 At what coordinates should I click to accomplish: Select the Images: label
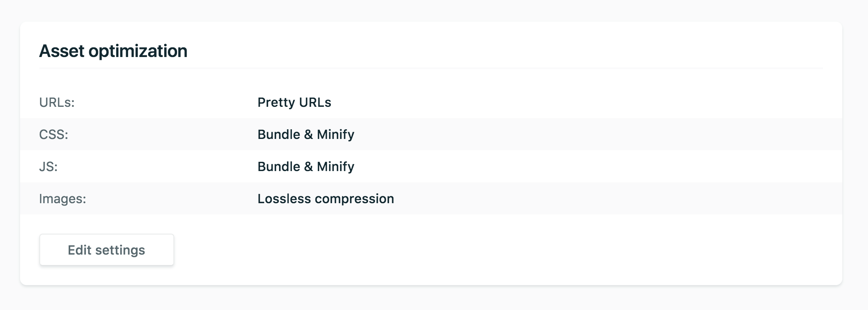[63, 199]
